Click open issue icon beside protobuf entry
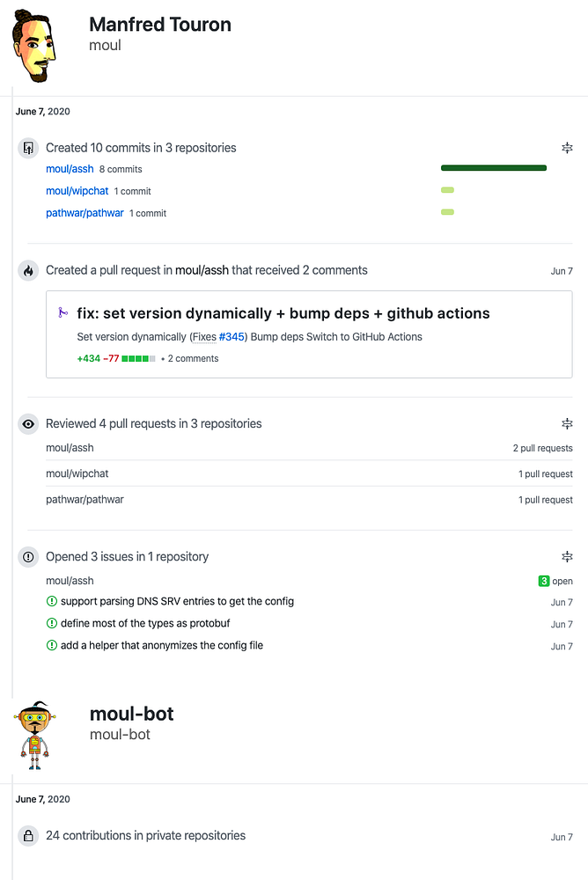This screenshot has width=588, height=880. (51, 624)
